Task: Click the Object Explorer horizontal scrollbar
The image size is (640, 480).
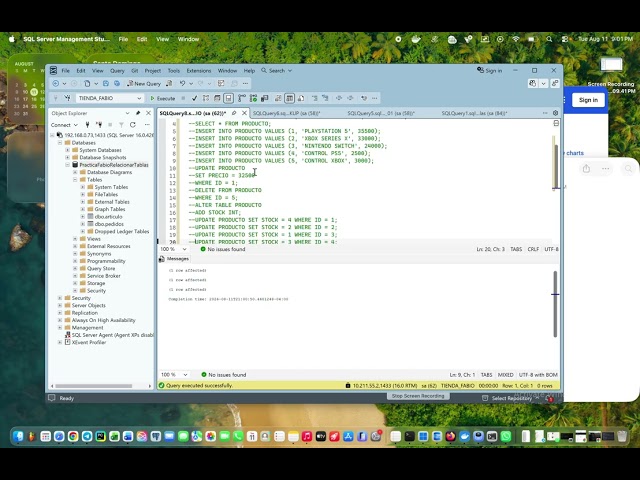Action: 93,386
